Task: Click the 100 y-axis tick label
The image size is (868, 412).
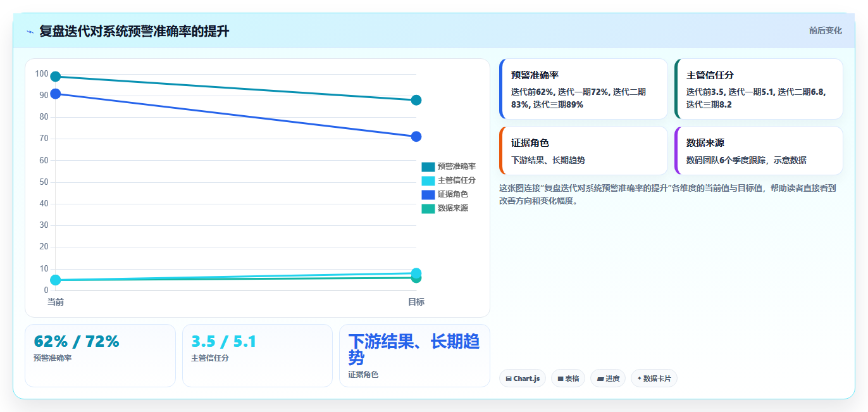Action: pyautogui.click(x=42, y=74)
